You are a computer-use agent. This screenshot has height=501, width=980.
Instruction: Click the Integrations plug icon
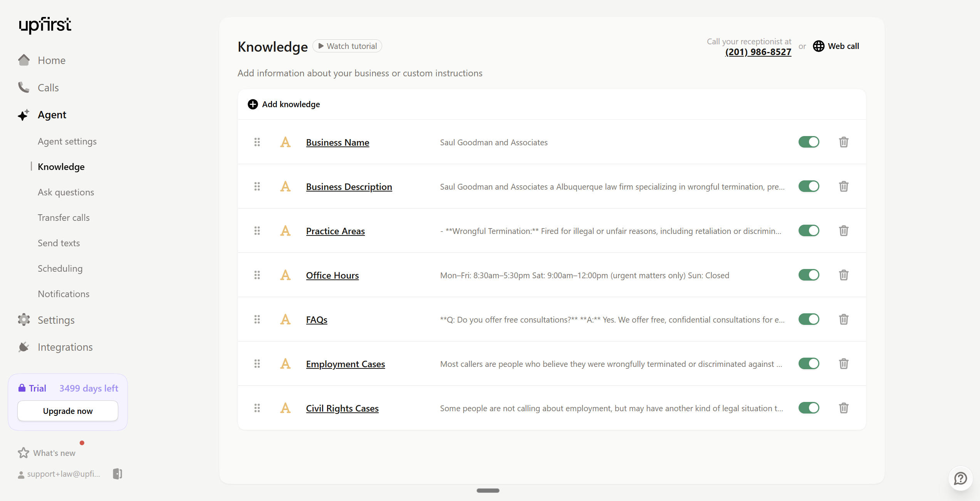click(x=23, y=346)
